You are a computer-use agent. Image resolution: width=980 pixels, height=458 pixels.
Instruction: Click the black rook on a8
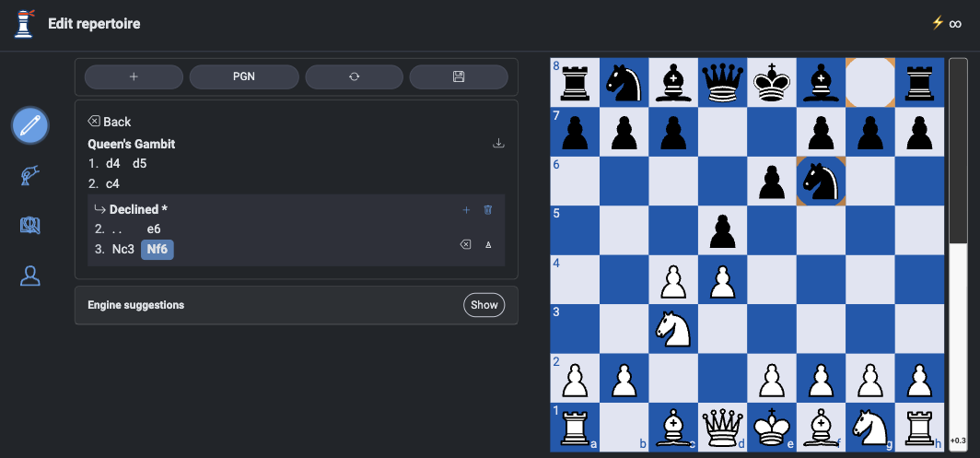[x=575, y=82]
